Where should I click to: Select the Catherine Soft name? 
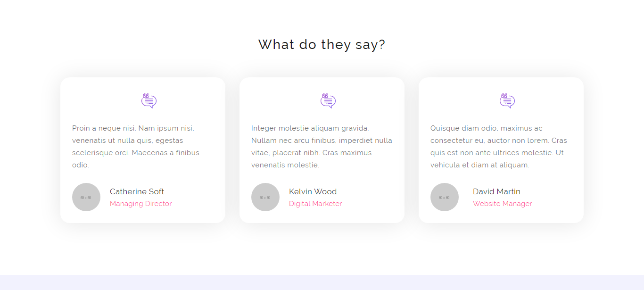(x=137, y=191)
